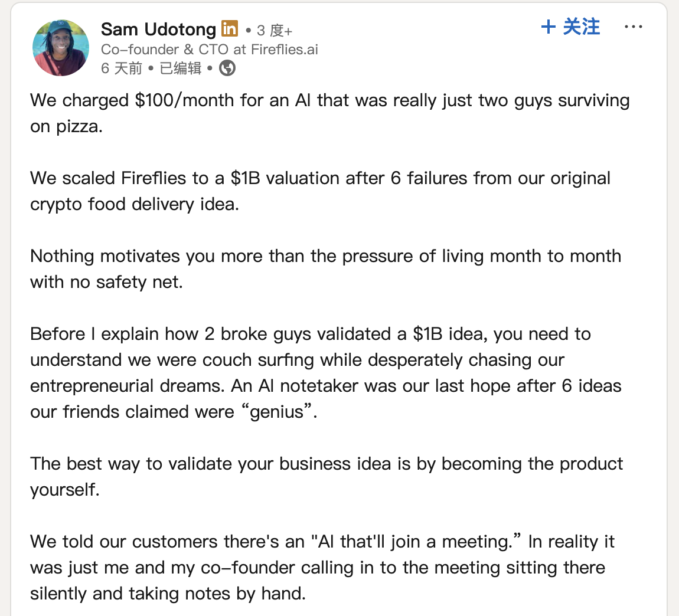This screenshot has width=679, height=616.
Task: Click the 已编辑 edited label
Action: tap(181, 68)
